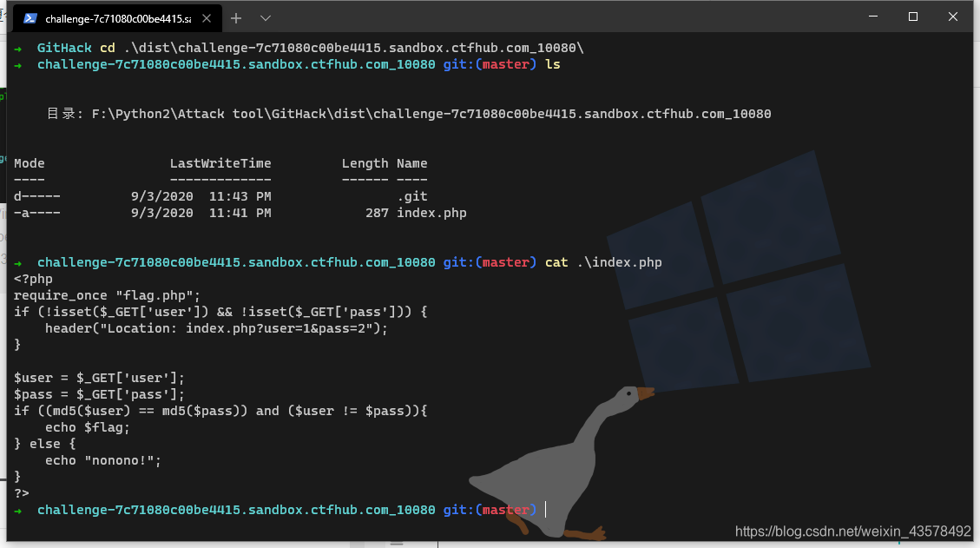Click the isset check if statement line

pyautogui.click(x=220, y=312)
